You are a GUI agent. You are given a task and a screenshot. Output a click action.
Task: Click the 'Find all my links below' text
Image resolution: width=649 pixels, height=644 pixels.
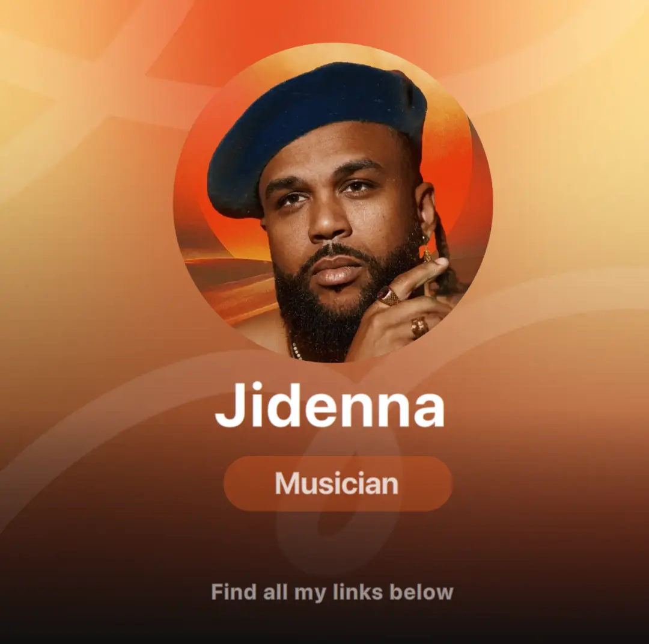[x=332, y=592]
